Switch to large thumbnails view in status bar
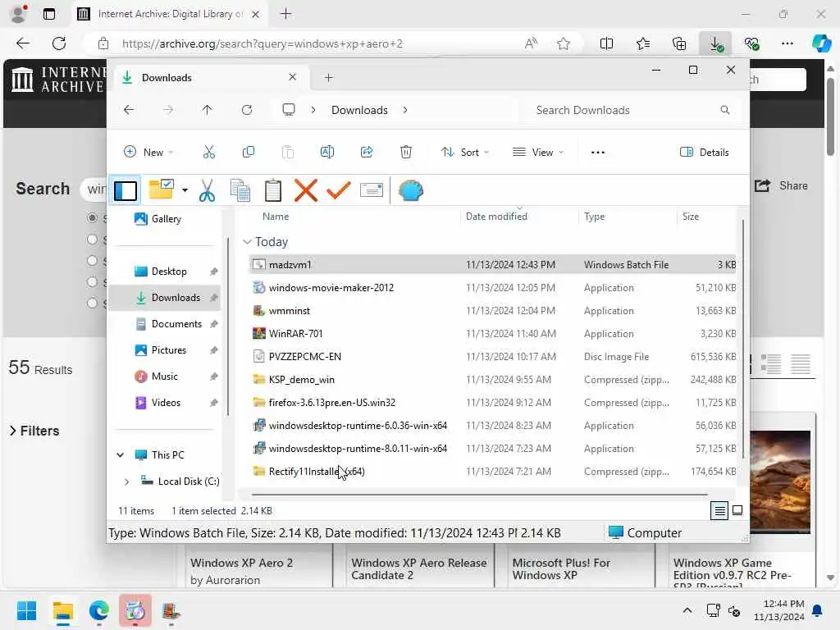Screen dimensions: 840x630 737,510
